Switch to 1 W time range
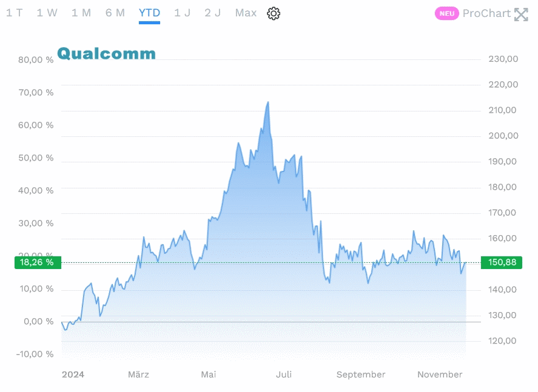Screen dimensions: 538x392 click(x=47, y=13)
